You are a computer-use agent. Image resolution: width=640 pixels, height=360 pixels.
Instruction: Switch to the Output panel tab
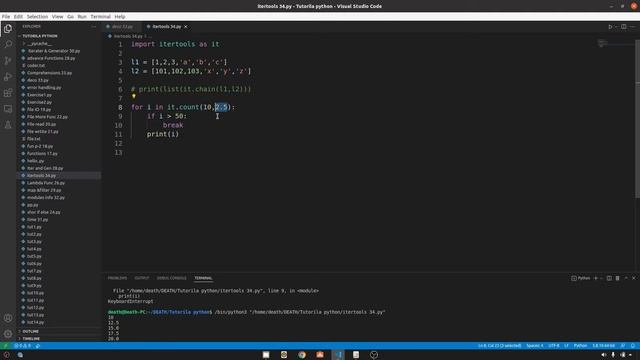click(142, 278)
